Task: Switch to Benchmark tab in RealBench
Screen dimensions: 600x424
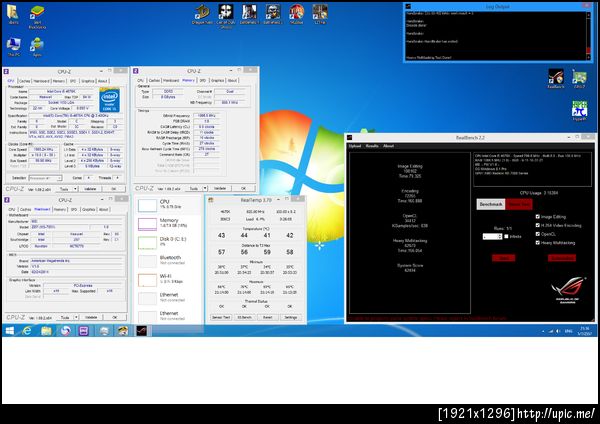Action: [490, 203]
